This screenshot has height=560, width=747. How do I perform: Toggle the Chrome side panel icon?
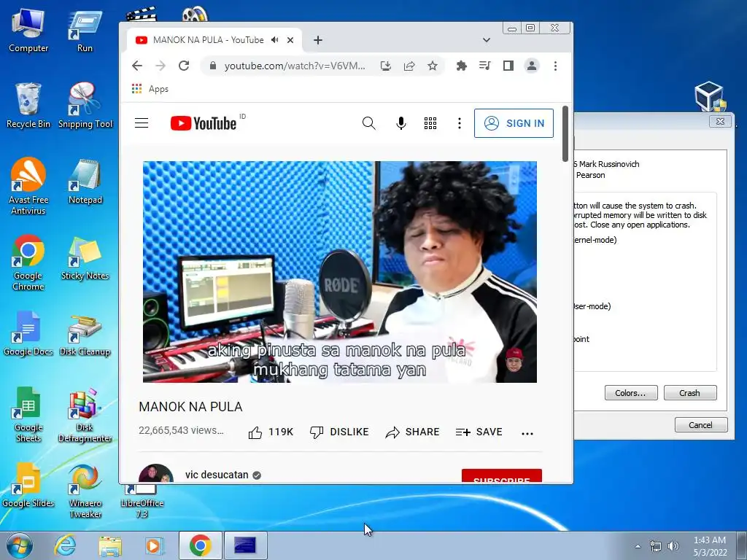[x=508, y=66]
